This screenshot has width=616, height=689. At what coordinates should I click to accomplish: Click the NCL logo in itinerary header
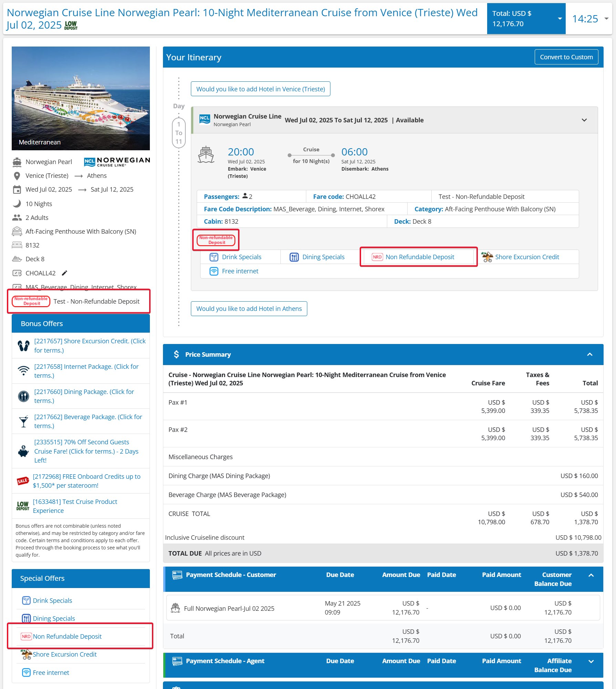pyautogui.click(x=205, y=120)
